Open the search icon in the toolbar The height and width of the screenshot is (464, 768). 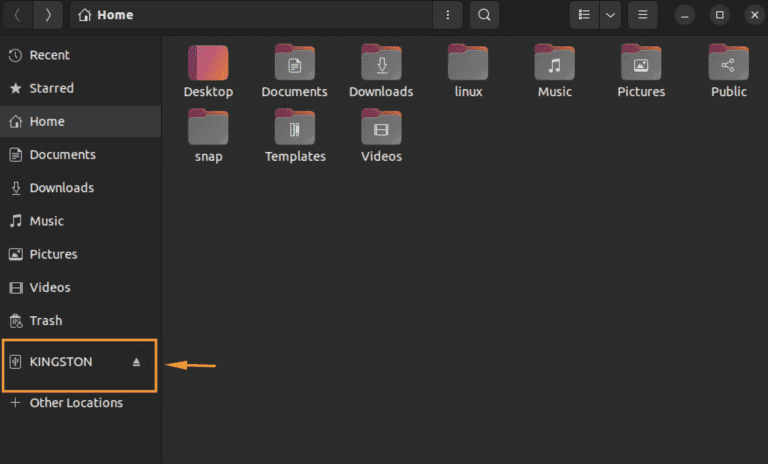pyautogui.click(x=484, y=15)
